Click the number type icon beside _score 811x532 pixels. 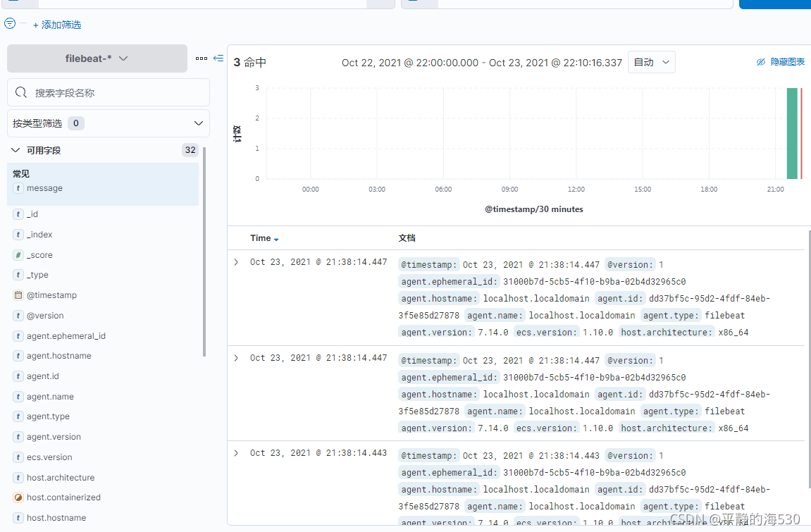[18, 255]
